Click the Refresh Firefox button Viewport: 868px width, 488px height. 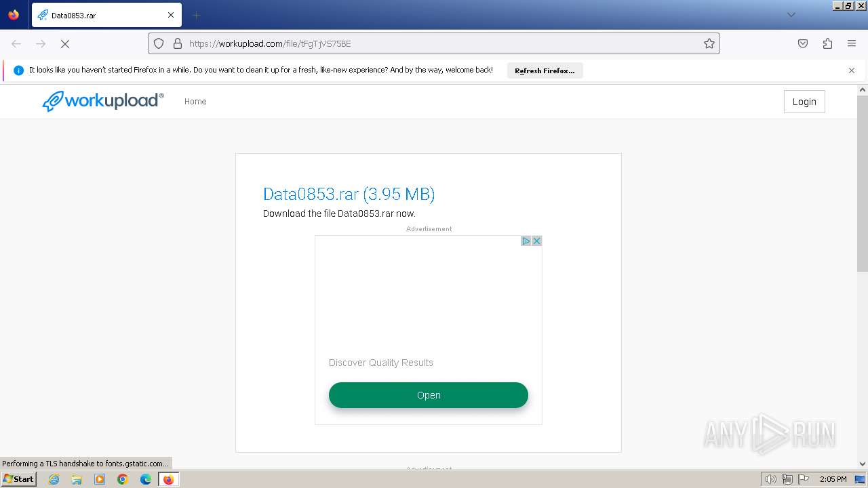(545, 70)
